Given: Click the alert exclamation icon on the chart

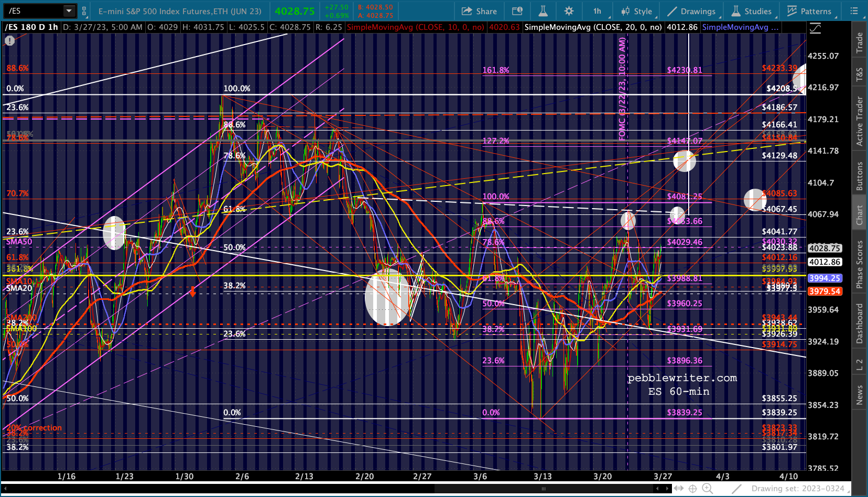Looking at the screenshot, I should tap(9, 40).
